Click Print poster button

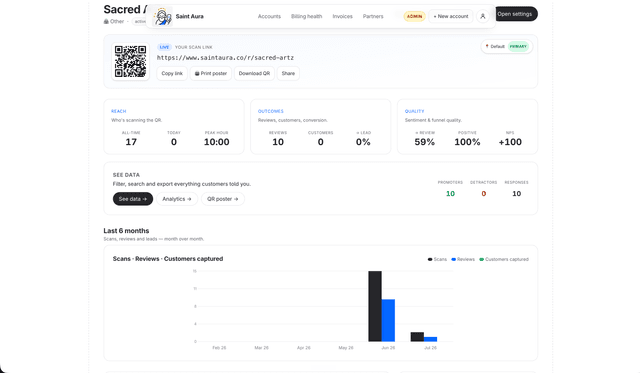tap(211, 73)
